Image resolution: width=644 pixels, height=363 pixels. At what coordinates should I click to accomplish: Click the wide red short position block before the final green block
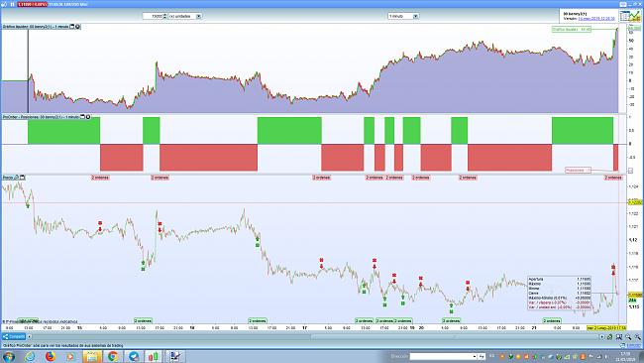click(509, 158)
